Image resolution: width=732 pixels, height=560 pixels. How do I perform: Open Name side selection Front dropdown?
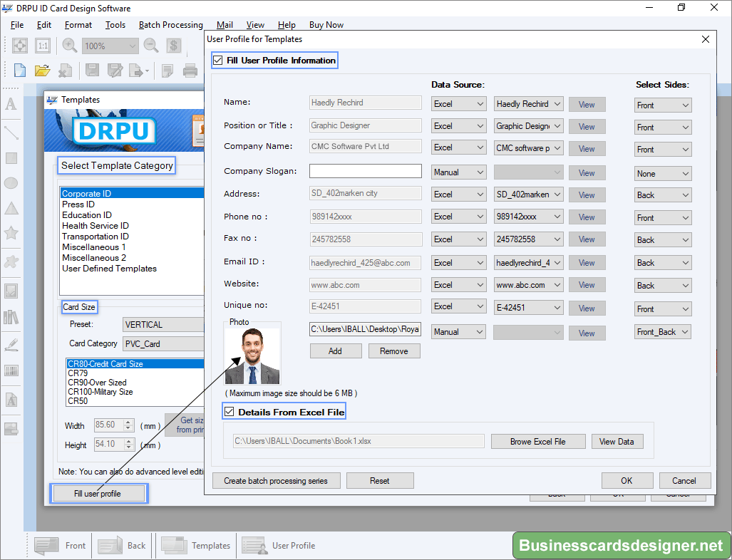[662, 105]
